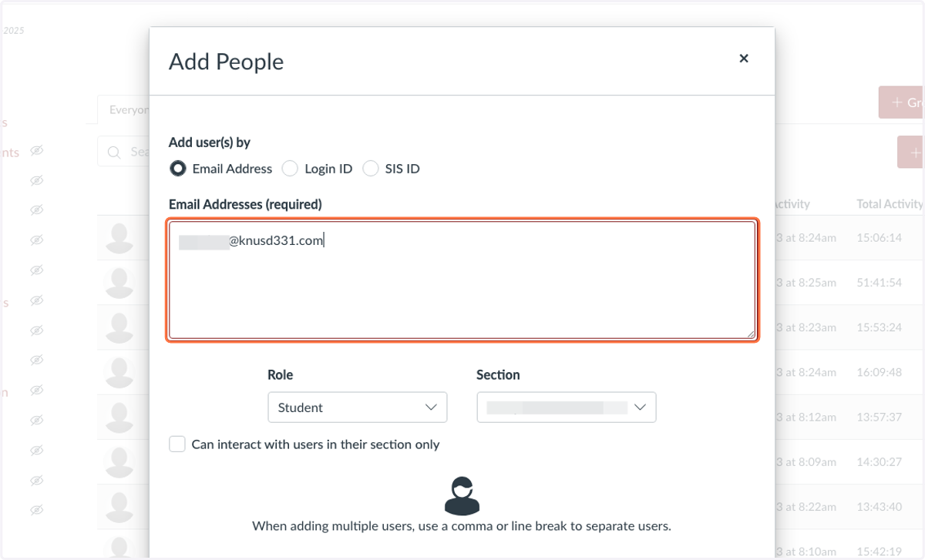Click avatar in the 13:43:40 row
Screen dimensions: 925x560
tap(119, 506)
